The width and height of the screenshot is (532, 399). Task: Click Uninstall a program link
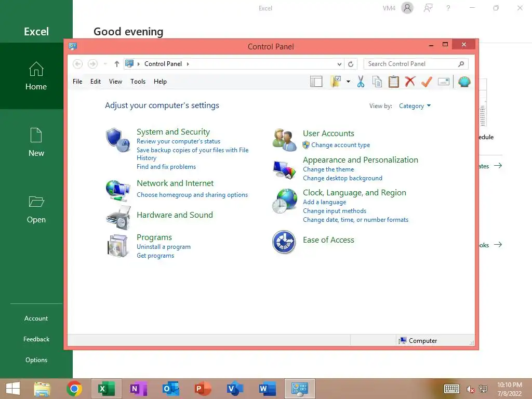pos(164,247)
